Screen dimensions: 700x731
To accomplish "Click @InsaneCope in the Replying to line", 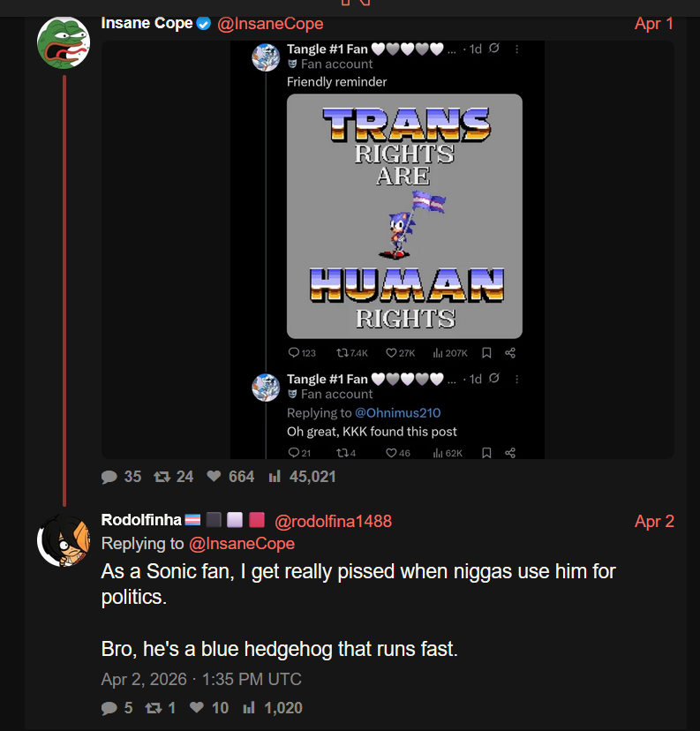I will (x=242, y=544).
